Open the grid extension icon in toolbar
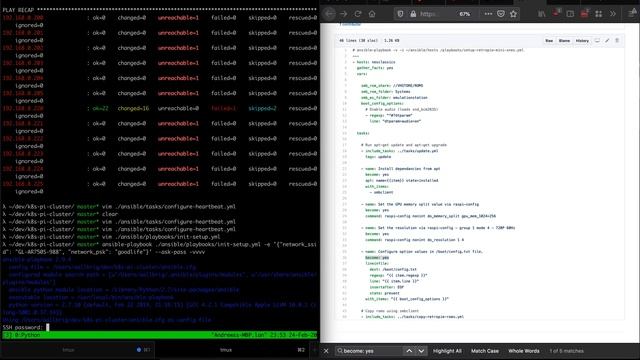Screen dimensions: 640x360 coord(598,14)
